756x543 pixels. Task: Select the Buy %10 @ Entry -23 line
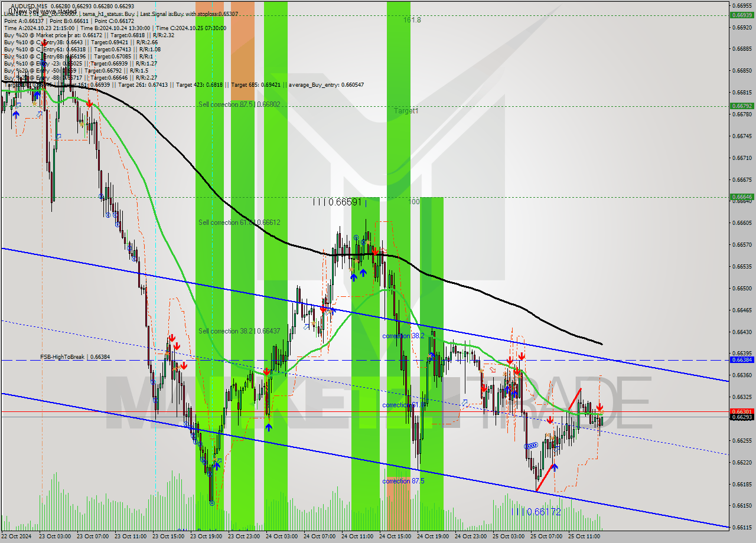point(80,63)
